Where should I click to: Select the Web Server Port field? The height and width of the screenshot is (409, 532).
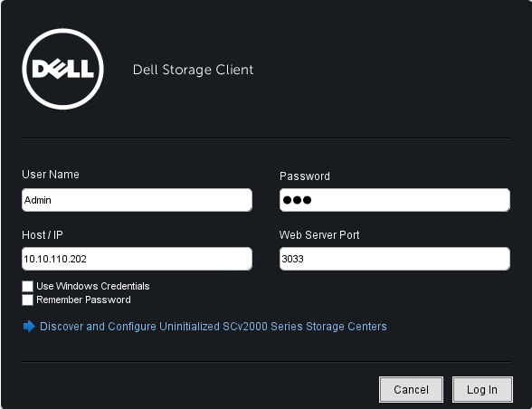(x=394, y=259)
